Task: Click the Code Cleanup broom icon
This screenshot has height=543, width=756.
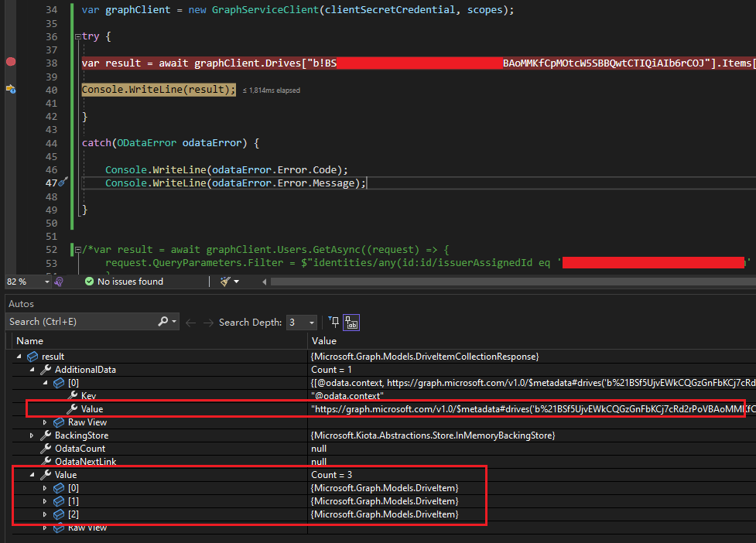Action: click(227, 281)
